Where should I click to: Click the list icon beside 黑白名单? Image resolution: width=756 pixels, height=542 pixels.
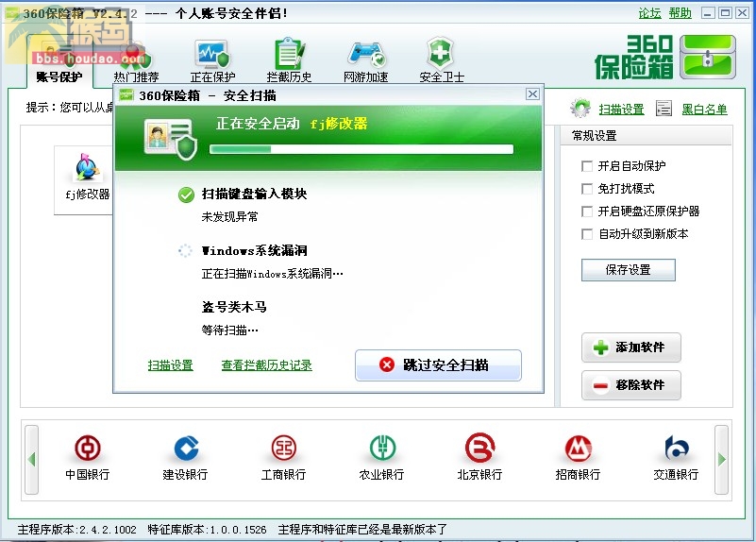pos(664,109)
